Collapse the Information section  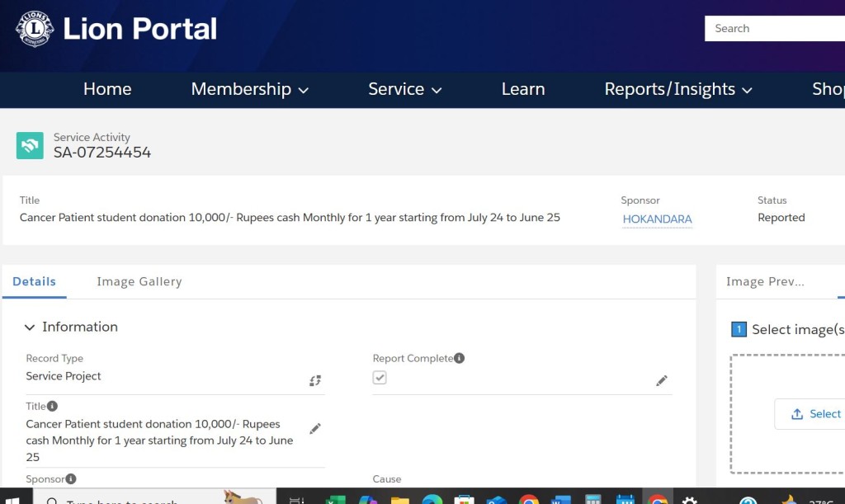30,327
